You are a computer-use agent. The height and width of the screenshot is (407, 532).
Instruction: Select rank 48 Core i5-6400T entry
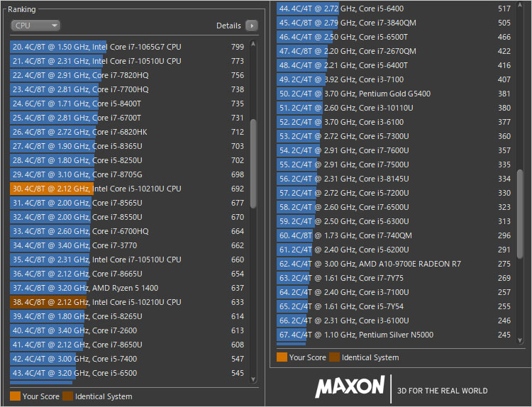394,65
